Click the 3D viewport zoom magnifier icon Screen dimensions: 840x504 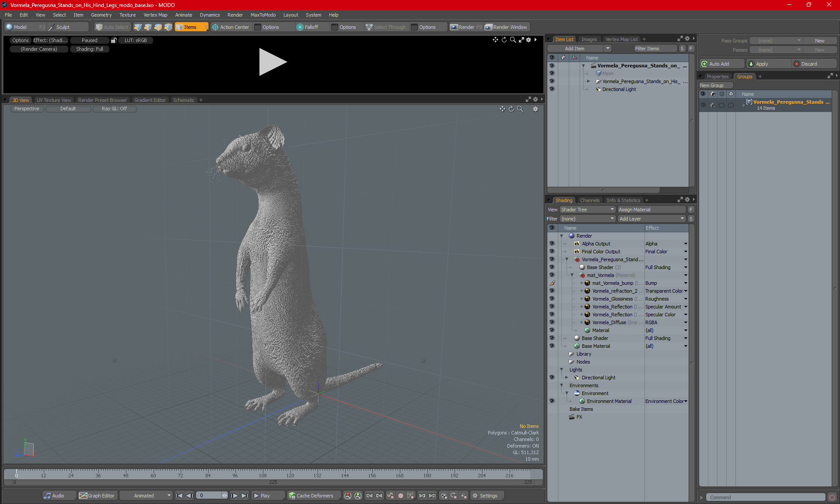tap(520, 109)
